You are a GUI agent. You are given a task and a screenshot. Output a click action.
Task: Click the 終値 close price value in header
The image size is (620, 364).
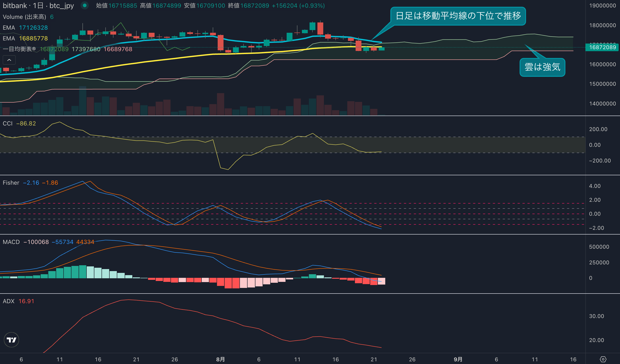click(x=254, y=5)
